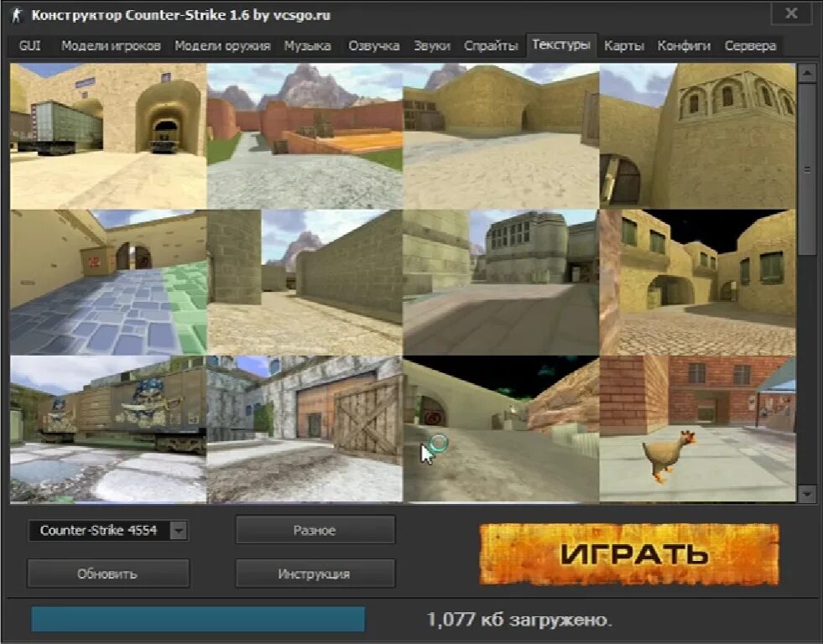823x644 pixels.
Task: Select the sandy courtyard texture, top row third
Action: [x=501, y=137]
